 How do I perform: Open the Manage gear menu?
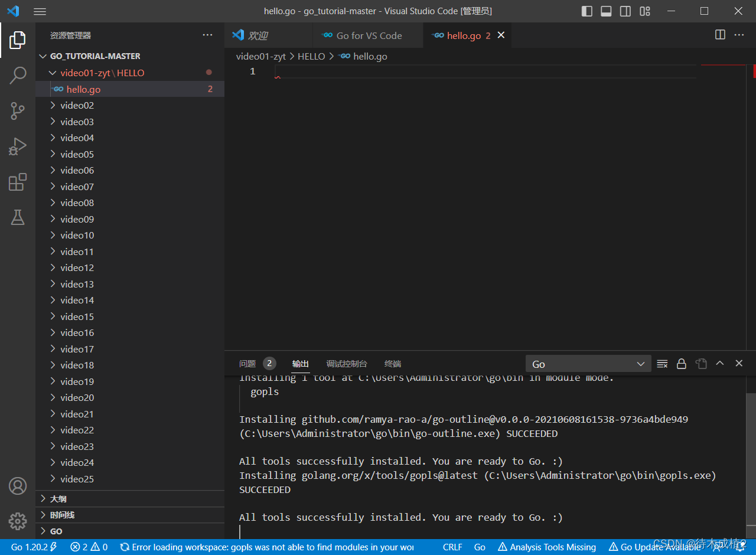pyautogui.click(x=18, y=521)
